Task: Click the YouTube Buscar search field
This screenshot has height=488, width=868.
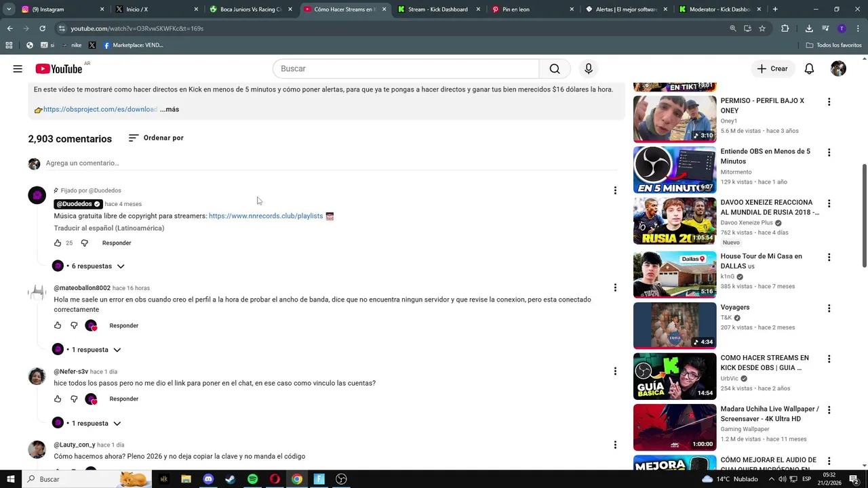Action: click(406, 68)
